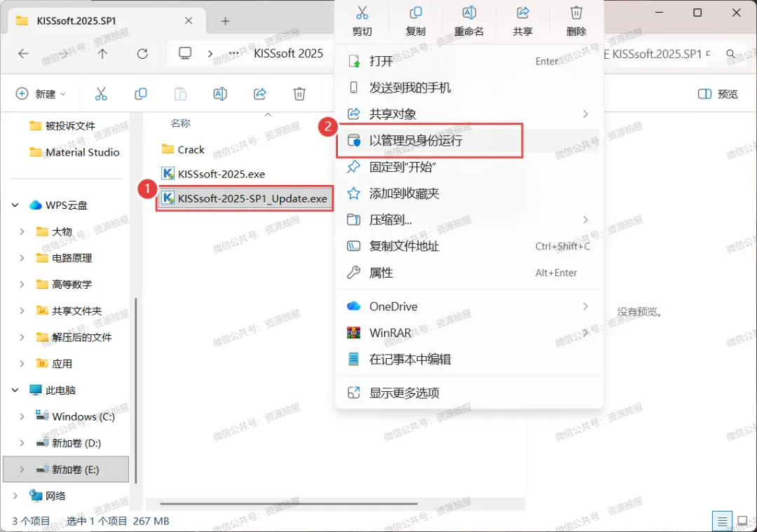Expand the Windows (C:) drive node

(x=22, y=416)
